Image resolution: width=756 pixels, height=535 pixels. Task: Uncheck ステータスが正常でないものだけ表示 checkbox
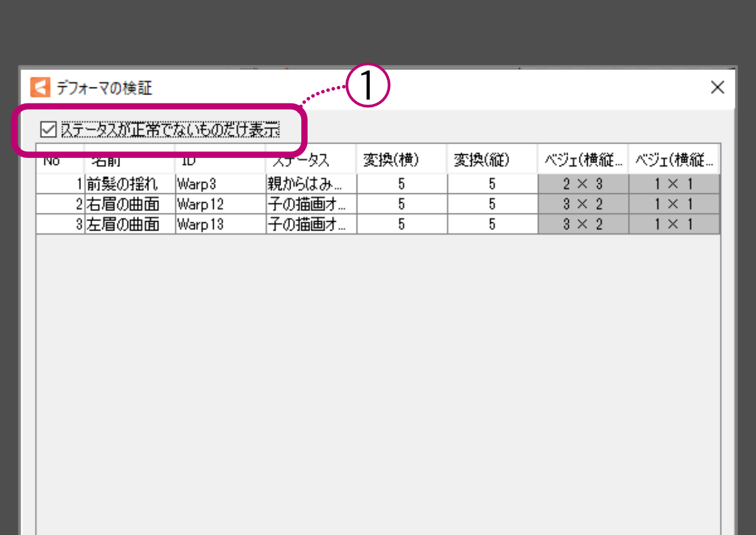[47, 129]
